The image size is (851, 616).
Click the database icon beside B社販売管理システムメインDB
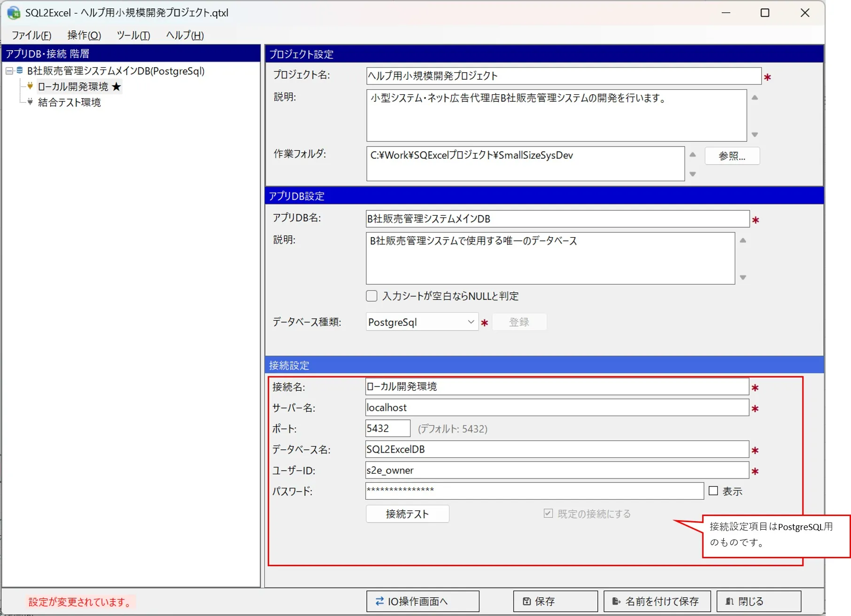point(20,70)
